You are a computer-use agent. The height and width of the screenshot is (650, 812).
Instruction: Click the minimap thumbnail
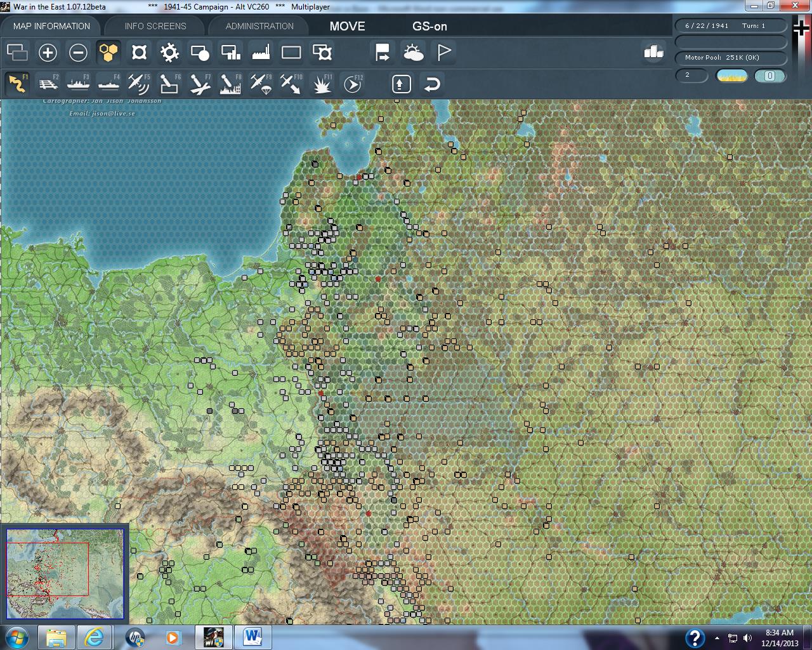tap(65, 574)
